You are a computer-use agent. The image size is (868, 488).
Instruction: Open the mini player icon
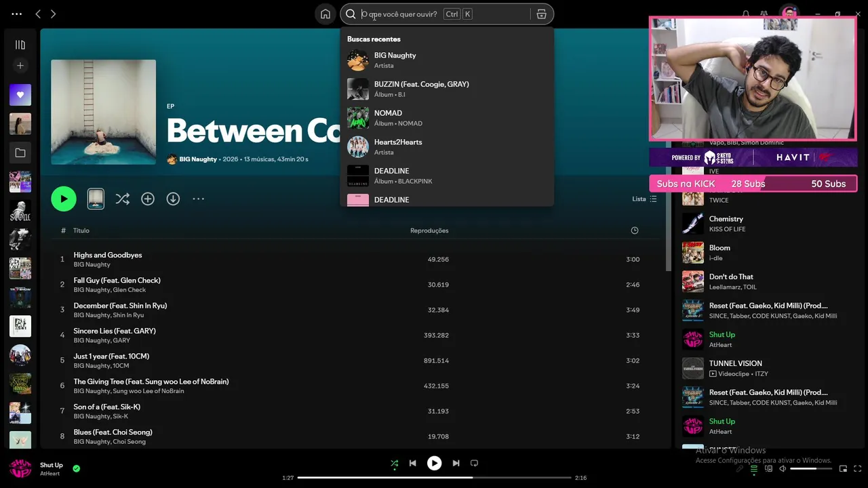click(x=843, y=468)
